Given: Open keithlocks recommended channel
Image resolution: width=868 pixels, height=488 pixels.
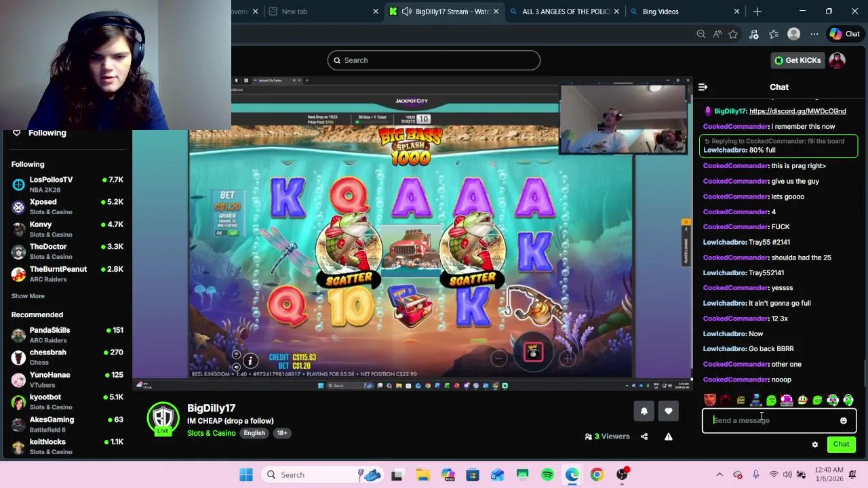Looking at the screenshot, I should pyautogui.click(x=68, y=447).
